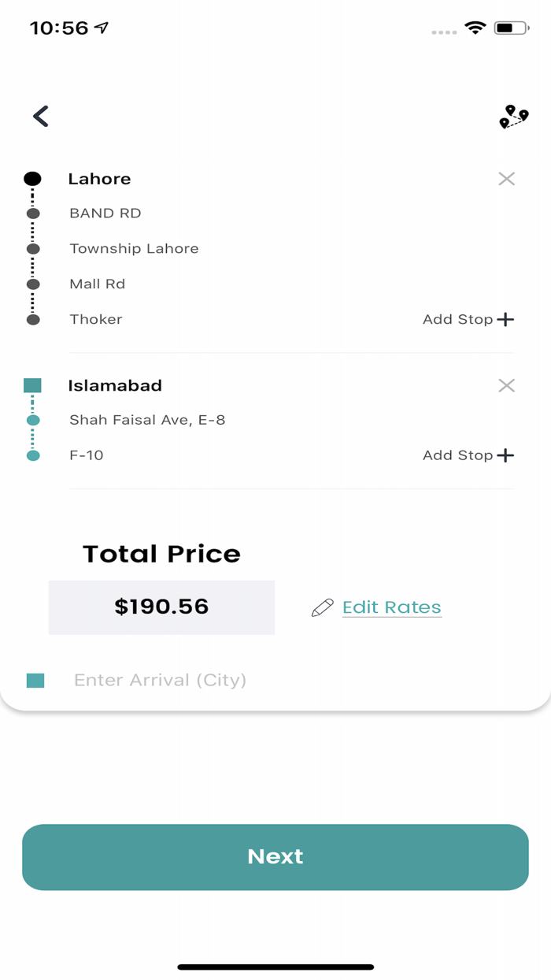Image resolution: width=551 pixels, height=980 pixels.
Task: Add a stop under Lahore
Action: point(468,319)
